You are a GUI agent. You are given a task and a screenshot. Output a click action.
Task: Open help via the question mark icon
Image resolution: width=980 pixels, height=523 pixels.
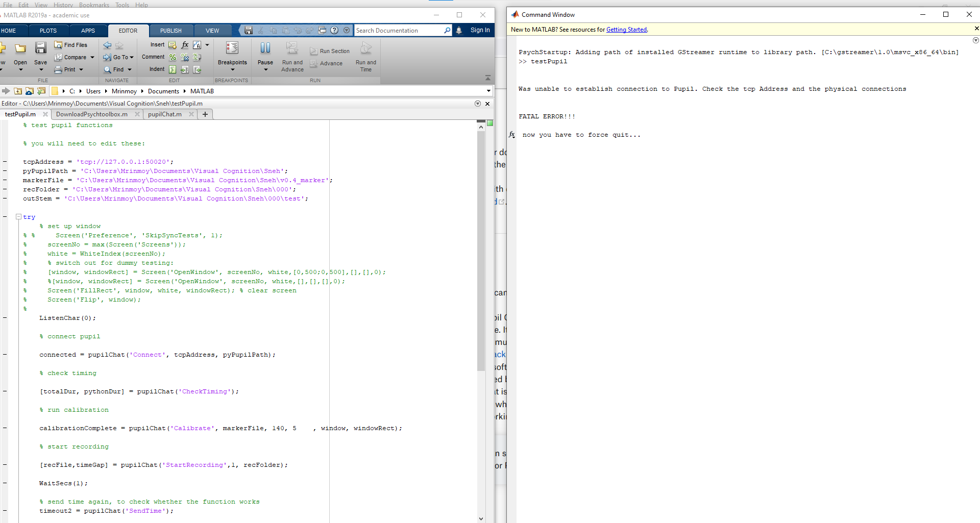pos(334,31)
